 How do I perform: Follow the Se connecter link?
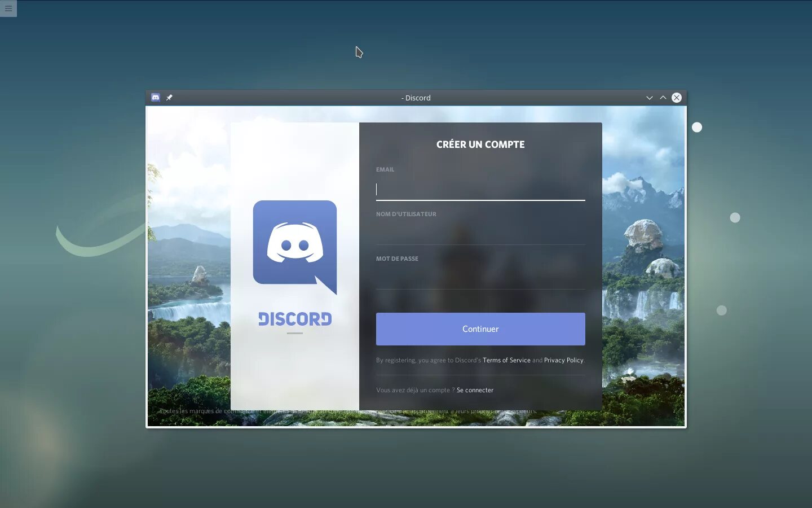pos(475,390)
